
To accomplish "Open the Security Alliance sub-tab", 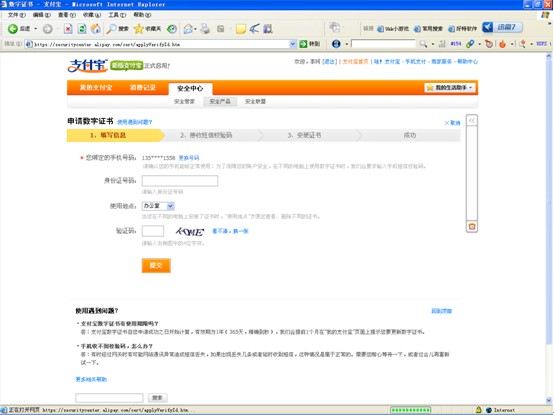I will 255,101.
